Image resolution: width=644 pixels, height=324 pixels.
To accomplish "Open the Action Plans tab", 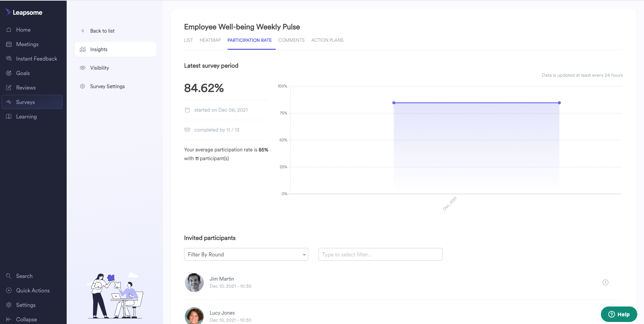I will [x=327, y=40].
